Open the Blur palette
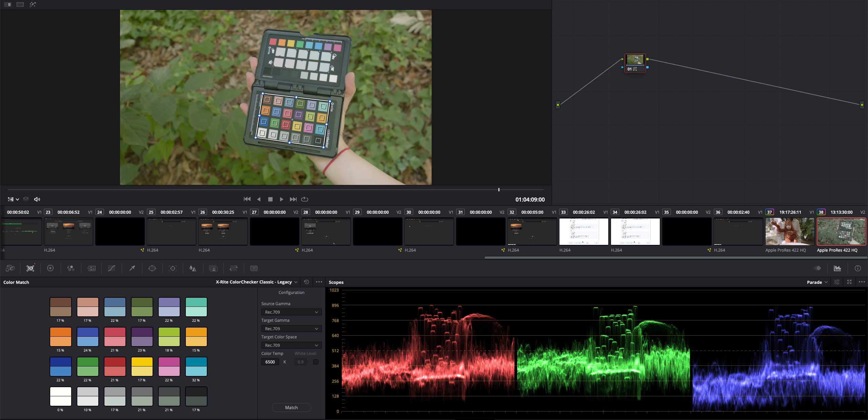Screen dimensions: 868x420 pos(193,268)
